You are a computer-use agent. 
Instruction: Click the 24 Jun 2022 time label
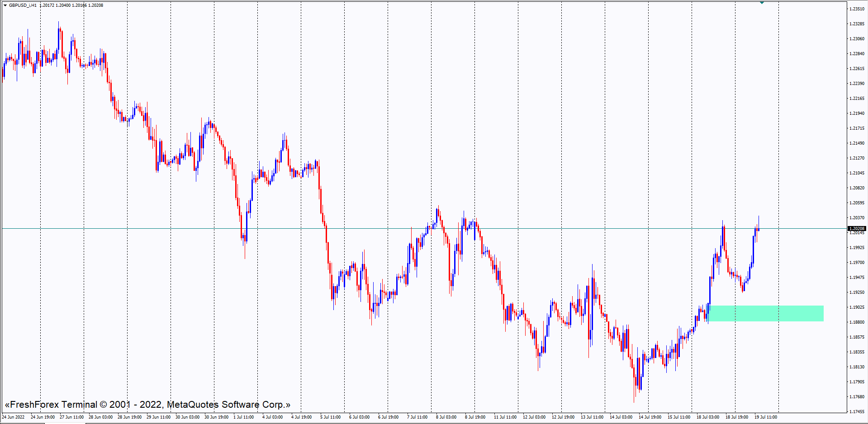click(14, 417)
